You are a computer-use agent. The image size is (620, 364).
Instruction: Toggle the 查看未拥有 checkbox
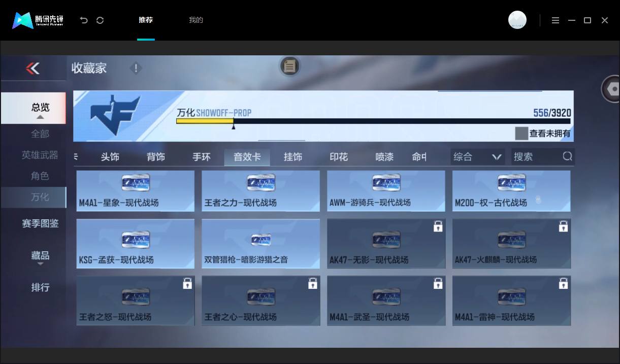pos(521,134)
